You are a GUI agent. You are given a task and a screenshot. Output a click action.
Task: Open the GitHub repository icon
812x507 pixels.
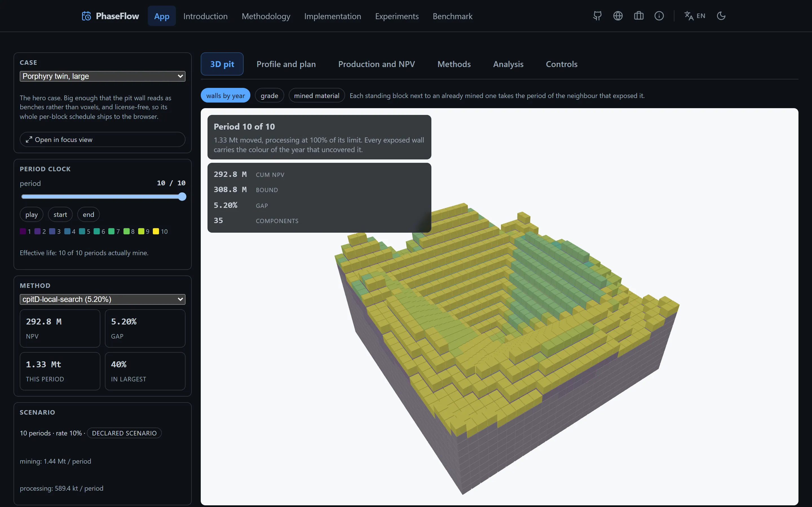click(597, 16)
